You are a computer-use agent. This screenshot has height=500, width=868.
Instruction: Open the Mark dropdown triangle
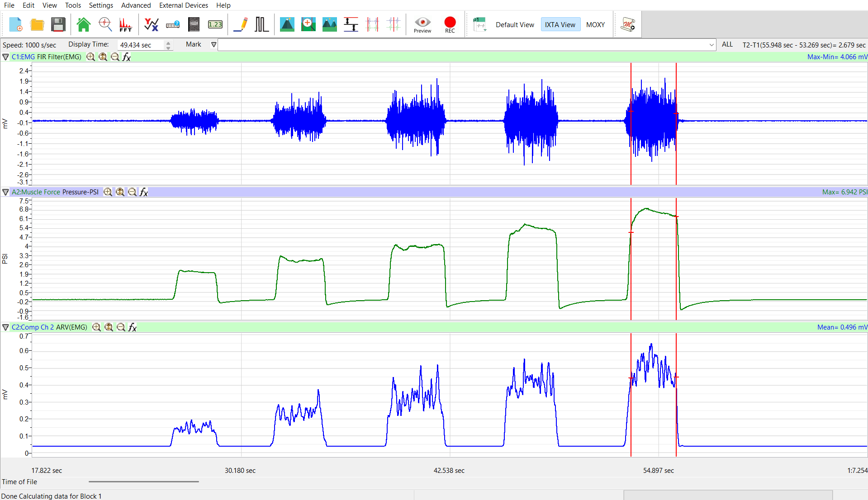[214, 44]
